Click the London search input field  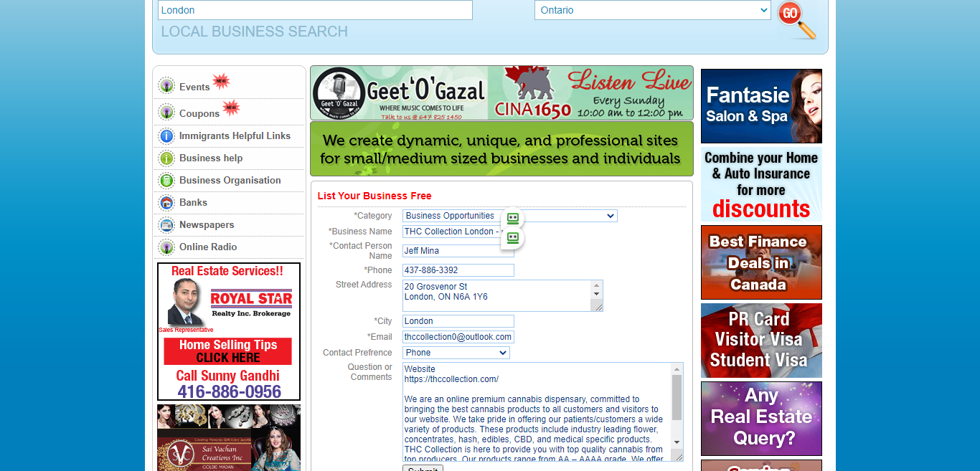pyautogui.click(x=315, y=10)
